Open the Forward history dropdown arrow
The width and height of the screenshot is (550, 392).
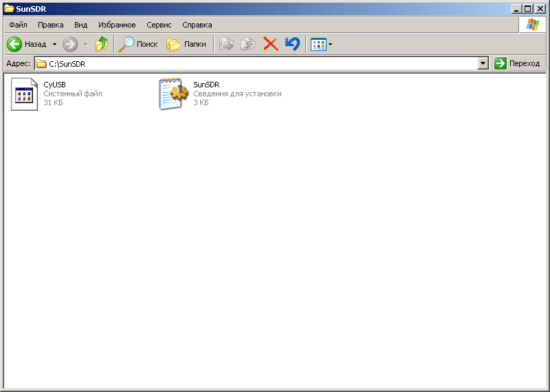click(x=85, y=44)
